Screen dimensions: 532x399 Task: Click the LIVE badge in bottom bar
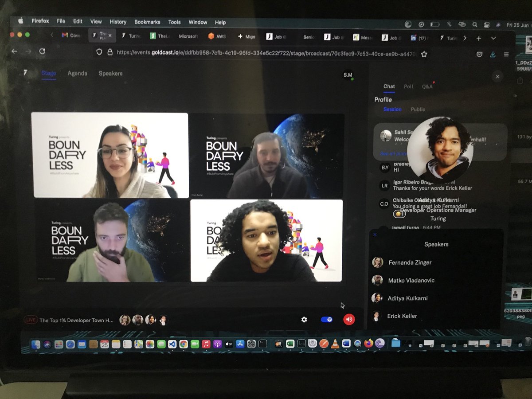[30, 320]
